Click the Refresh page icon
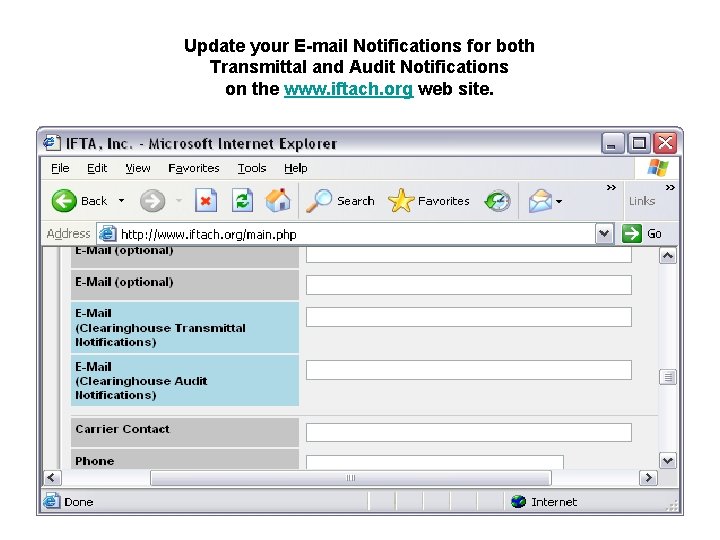 [242, 201]
